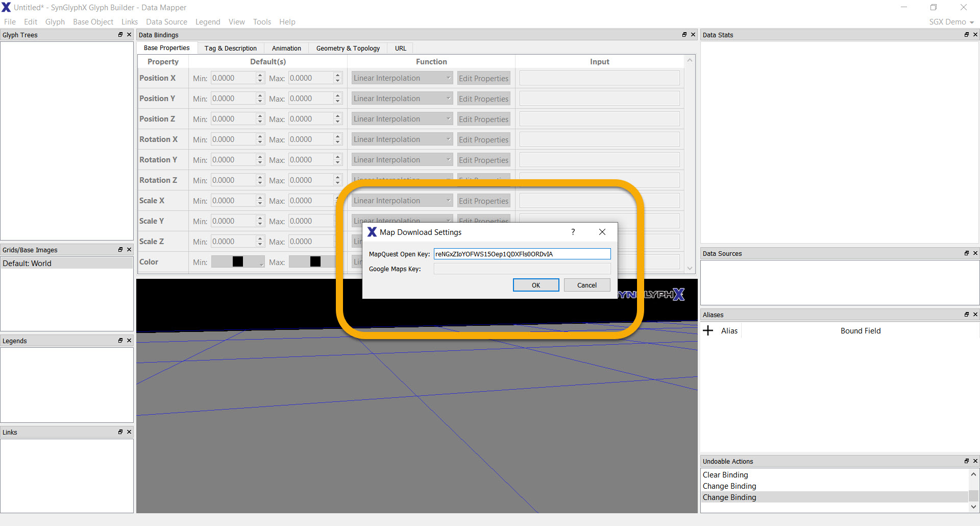980x526 pixels.
Task: Float the Aliases panel
Action: point(967,315)
